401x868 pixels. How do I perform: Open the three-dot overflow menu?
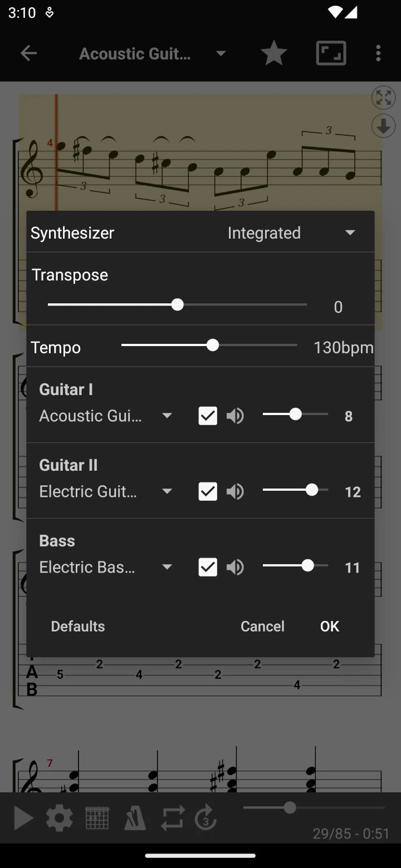(378, 53)
